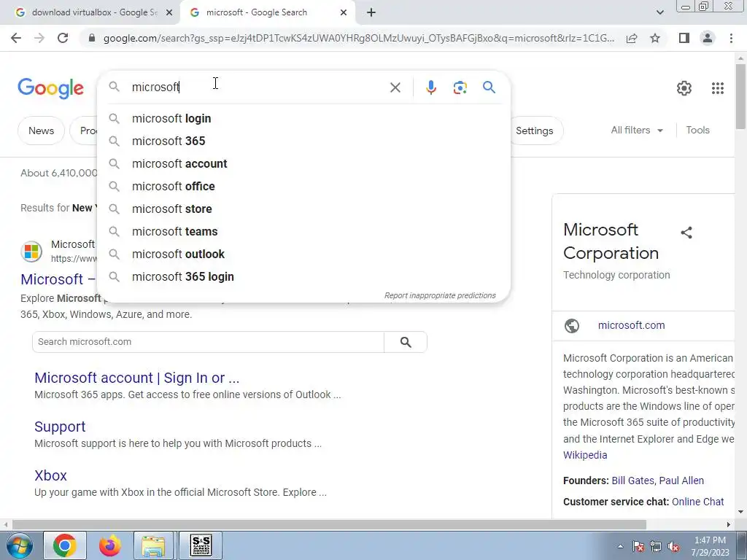Image resolution: width=747 pixels, height=560 pixels.
Task: Click the Search microsoft.com field
Action: 208,342
